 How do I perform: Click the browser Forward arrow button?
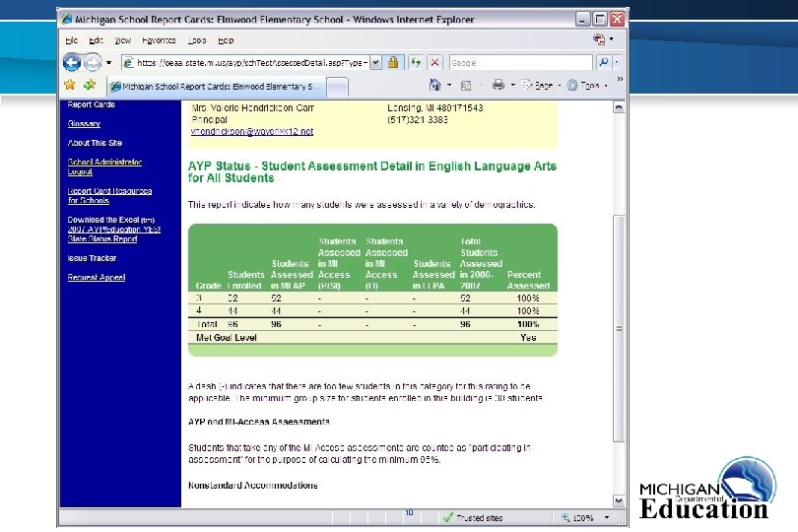[x=93, y=63]
